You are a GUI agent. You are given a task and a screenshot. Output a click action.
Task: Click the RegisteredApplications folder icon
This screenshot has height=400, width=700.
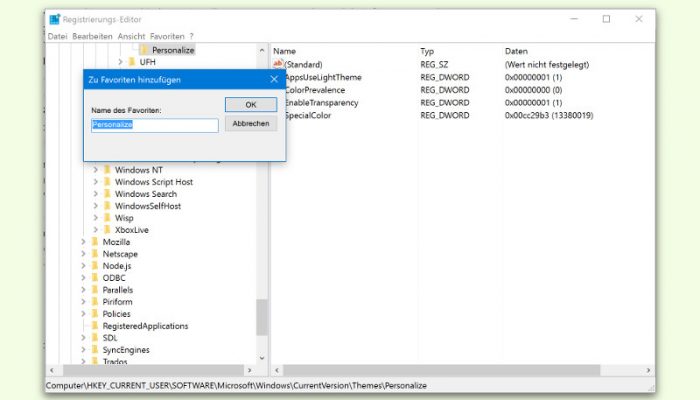click(x=95, y=326)
